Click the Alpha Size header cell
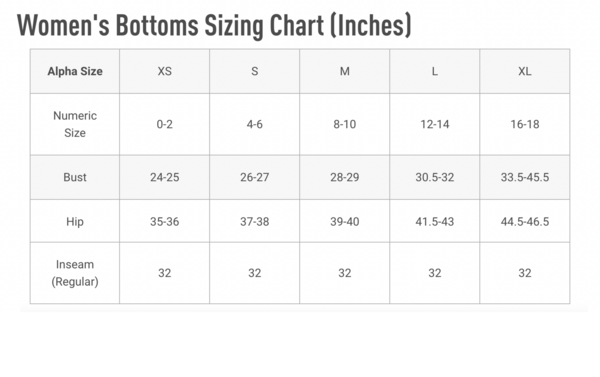 pyautogui.click(x=75, y=72)
